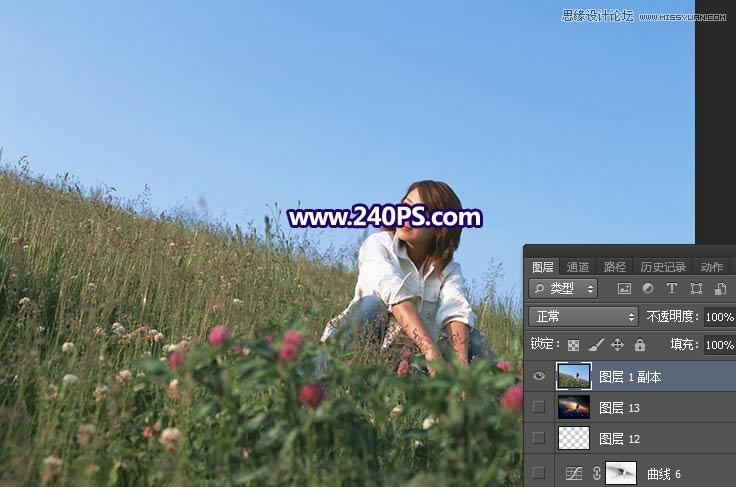Show the 曲线 6 adjustment layer
The image size is (736, 487).
[x=539, y=473]
